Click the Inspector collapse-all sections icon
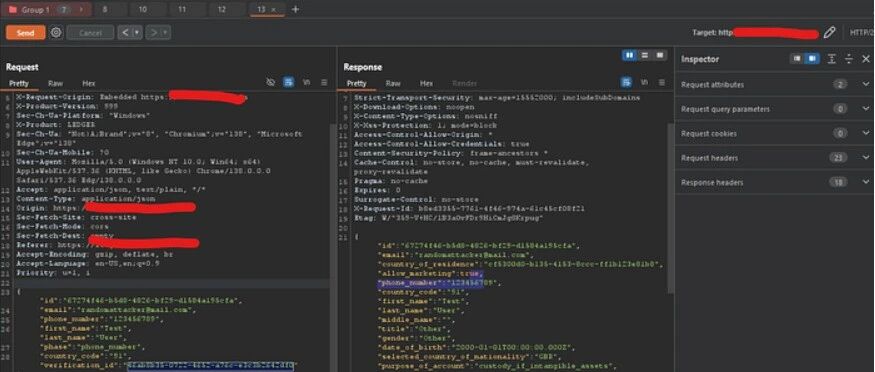Image resolution: width=875 pixels, height=372 pixels. tap(849, 59)
